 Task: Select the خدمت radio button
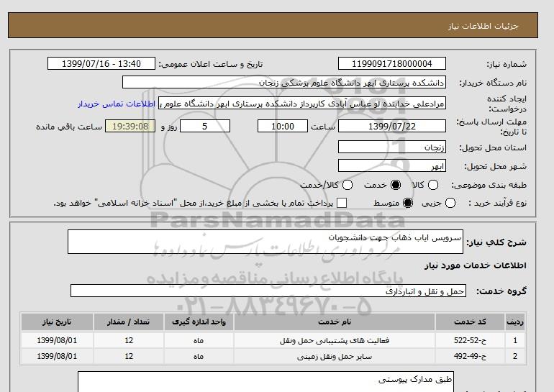396,185
